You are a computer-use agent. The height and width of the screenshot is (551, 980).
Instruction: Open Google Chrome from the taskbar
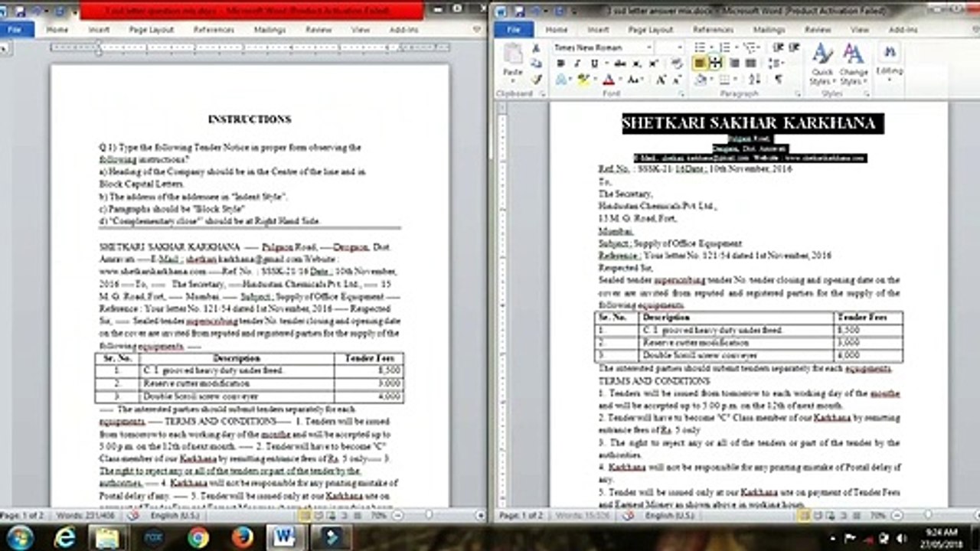(198, 537)
